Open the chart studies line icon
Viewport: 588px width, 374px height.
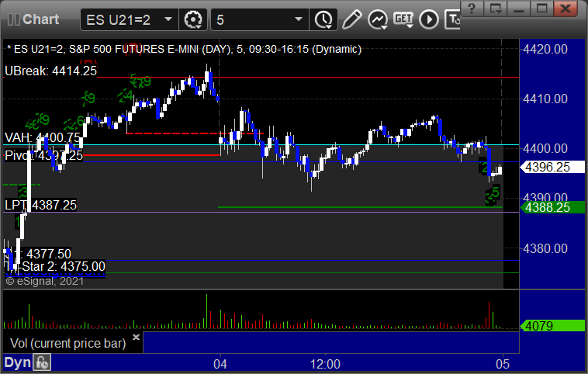pos(378,19)
